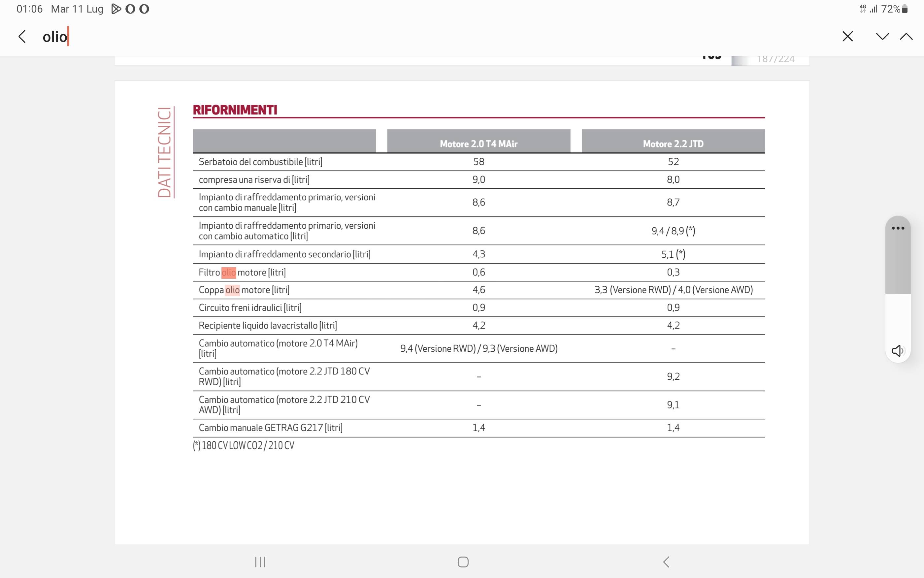Tap highlighted 'olio' in Filtro olio motore
The width and height of the screenshot is (924, 578).
tap(229, 273)
